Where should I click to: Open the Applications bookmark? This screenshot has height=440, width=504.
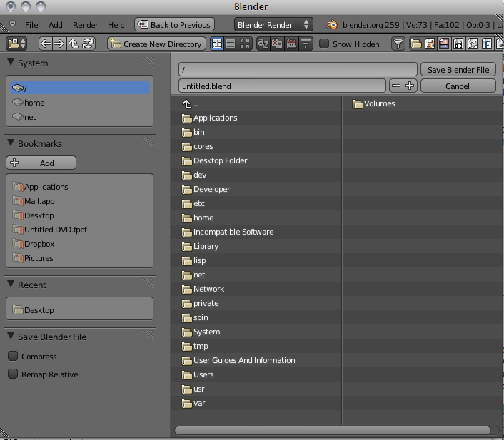pos(79,187)
